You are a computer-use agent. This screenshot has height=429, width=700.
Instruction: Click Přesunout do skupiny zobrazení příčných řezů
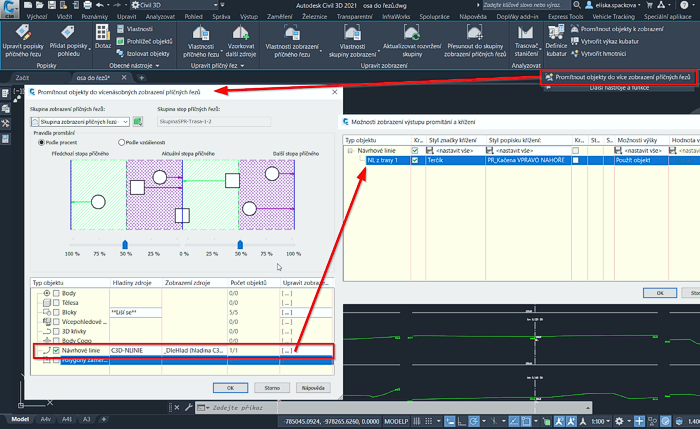pyautogui.click(x=475, y=41)
